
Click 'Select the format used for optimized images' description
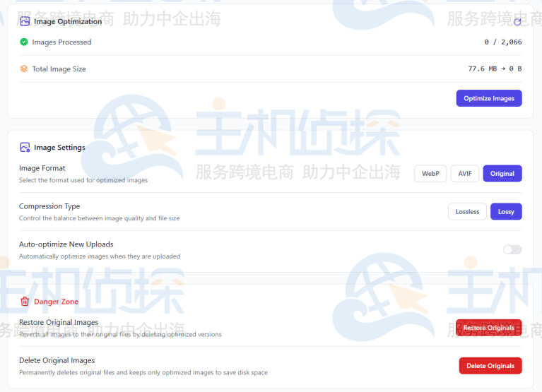click(83, 180)
